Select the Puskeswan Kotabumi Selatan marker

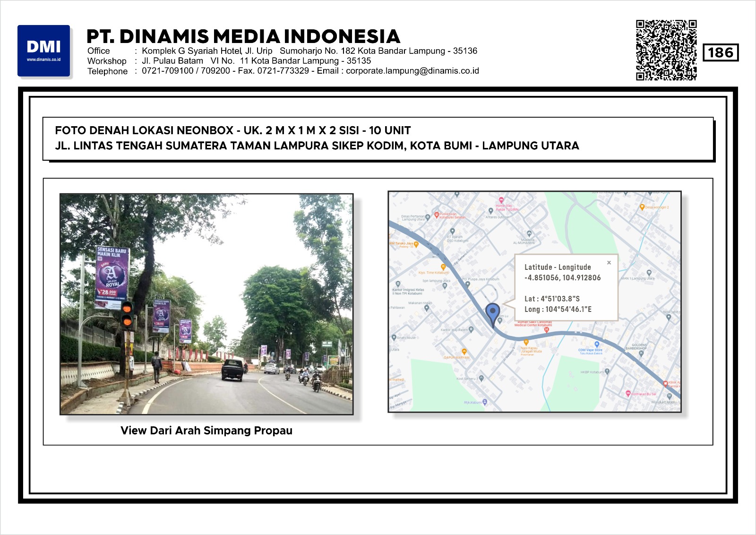click(x=437, y=215)
